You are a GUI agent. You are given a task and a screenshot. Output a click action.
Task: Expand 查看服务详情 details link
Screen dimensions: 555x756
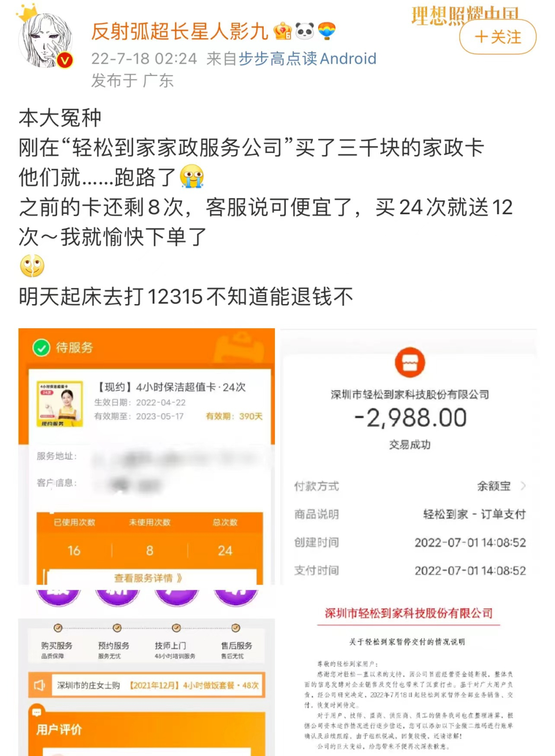(x=148, y=578)
